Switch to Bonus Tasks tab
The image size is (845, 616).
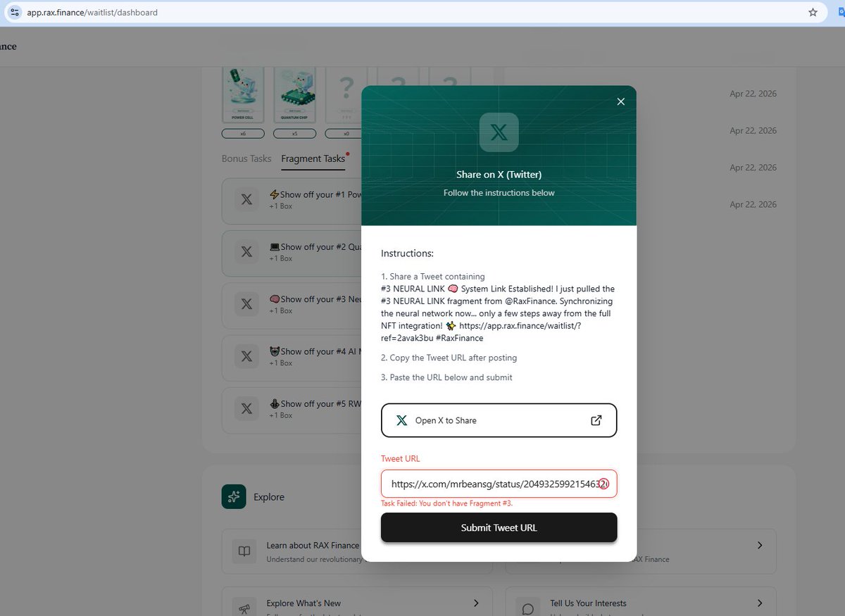point(246,158)
